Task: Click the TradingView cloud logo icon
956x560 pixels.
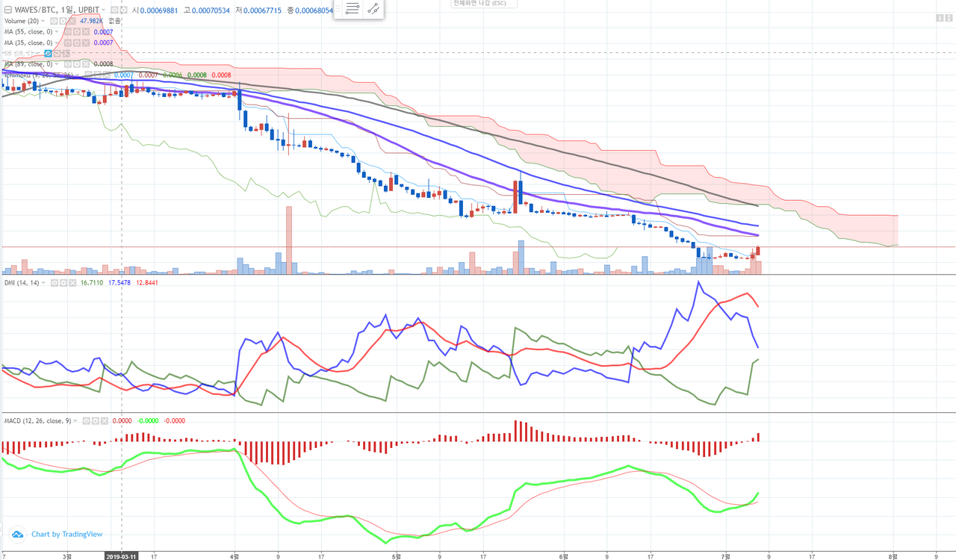Action: click(x=16, y=534)
